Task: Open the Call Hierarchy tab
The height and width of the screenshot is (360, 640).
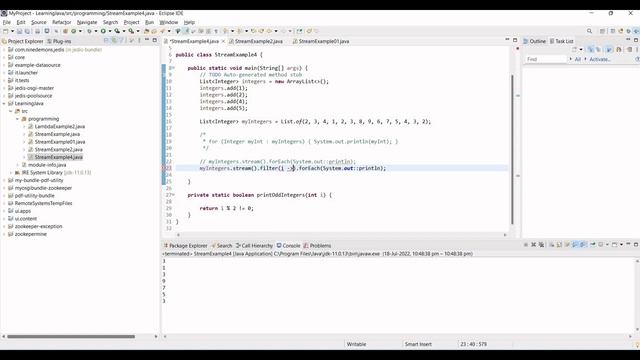Action: pos(254,246)
